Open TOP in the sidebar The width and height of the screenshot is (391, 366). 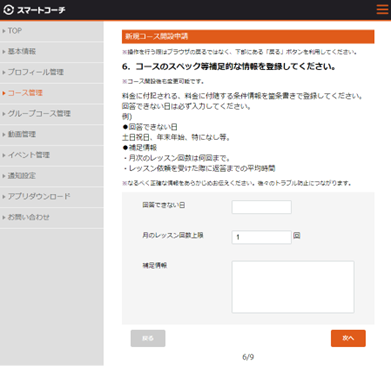point(52,31)
